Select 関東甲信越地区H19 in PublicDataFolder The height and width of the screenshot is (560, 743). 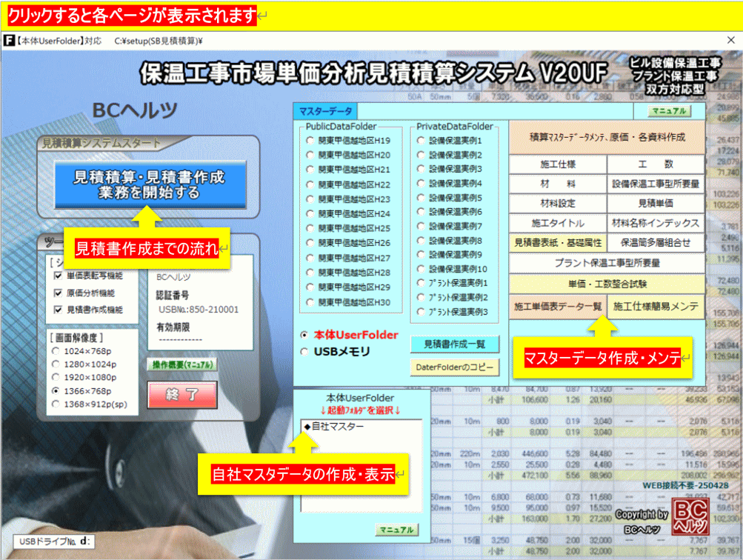310,141
